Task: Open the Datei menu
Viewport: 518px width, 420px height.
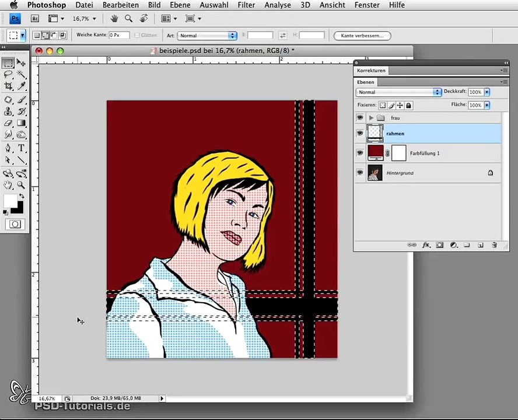Action: click(84, 5)
